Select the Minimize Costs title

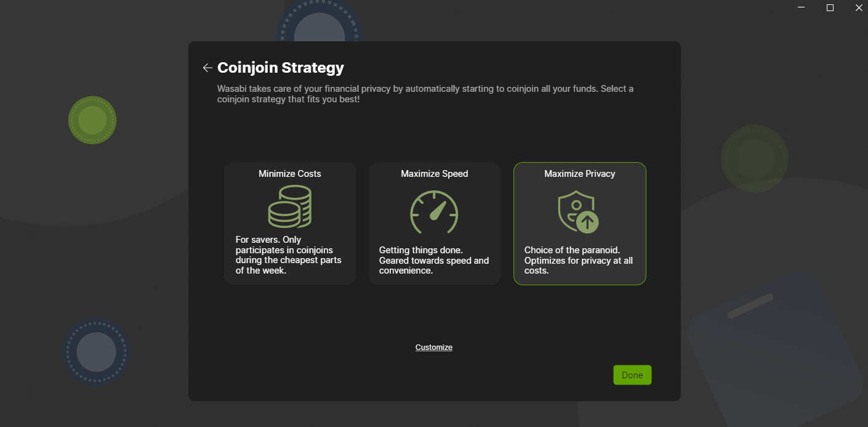tap(290, 174)
